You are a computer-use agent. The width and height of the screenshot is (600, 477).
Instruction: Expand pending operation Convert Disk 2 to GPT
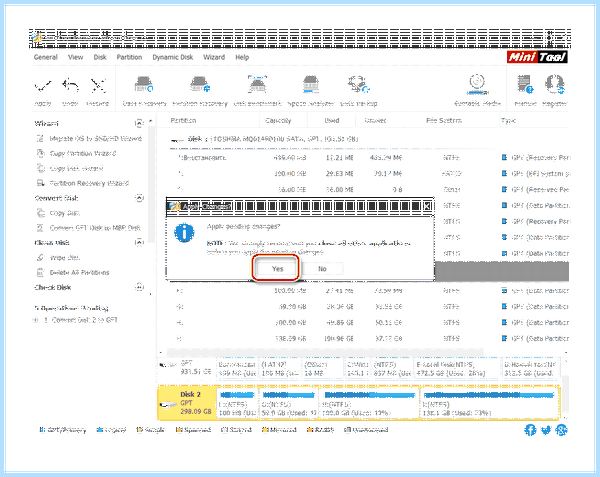pyautogui.click(x=35, y=320)
